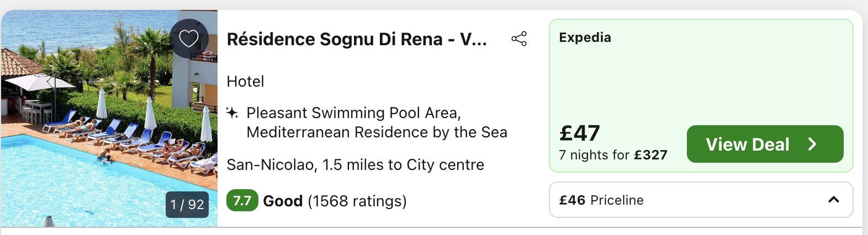Select the Expedia provider label

[585, 38]
